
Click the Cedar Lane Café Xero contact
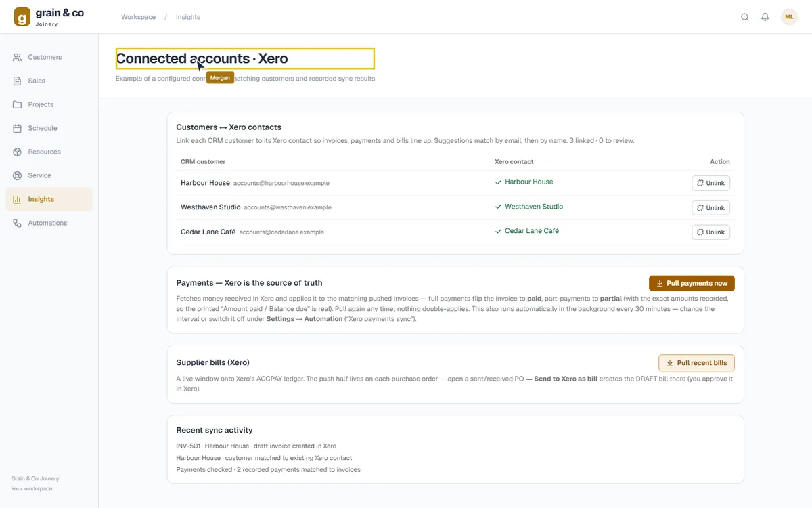tap(532, 231)
